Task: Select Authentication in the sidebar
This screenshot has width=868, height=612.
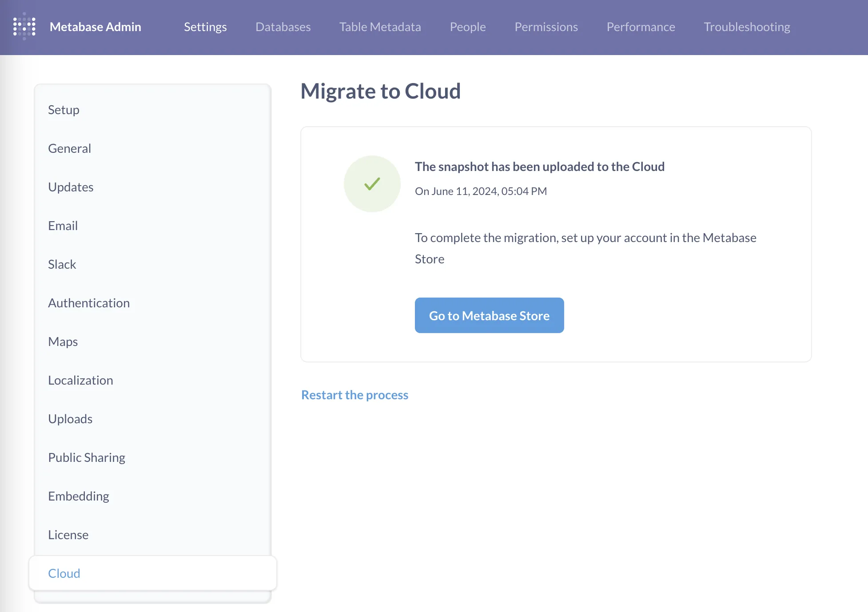Action: point(89,303)
